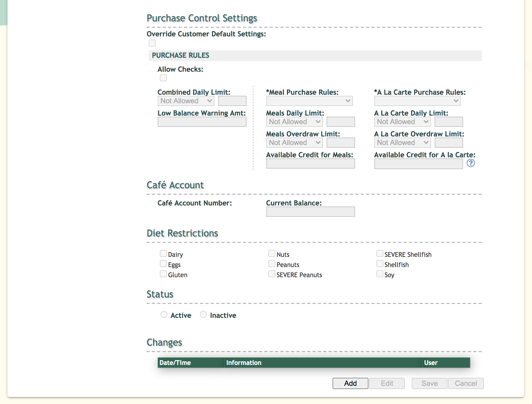Click the help icon beside A la Carte credit
Viewport: 532px width, 404px height.
[471, 163]
